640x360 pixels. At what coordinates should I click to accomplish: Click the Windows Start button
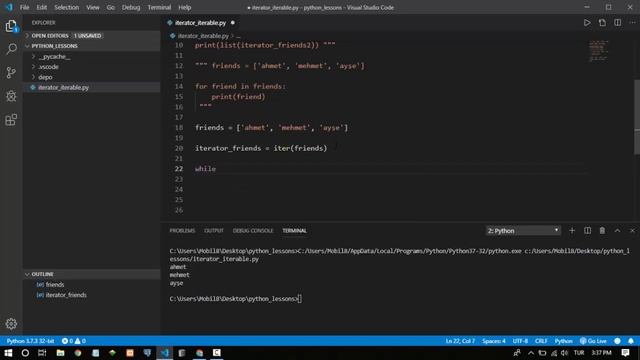pyautogui.click(x=8, y=353)
